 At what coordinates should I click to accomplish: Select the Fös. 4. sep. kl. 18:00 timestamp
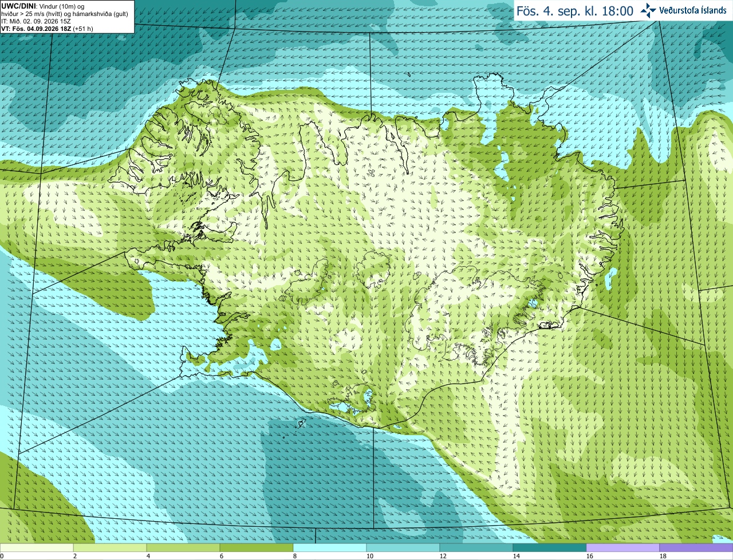pyautogui.click(x=574, y=11)
